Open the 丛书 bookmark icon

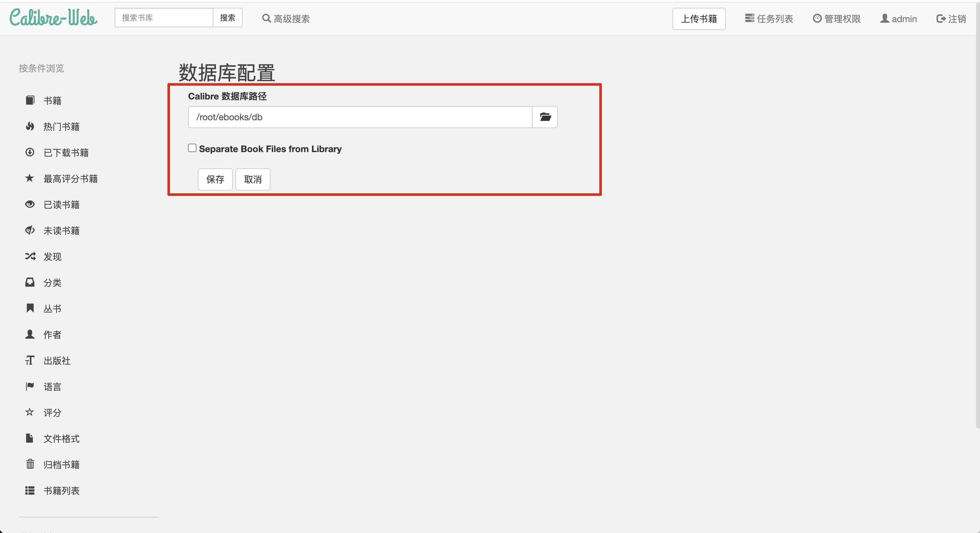click(30, 308)
